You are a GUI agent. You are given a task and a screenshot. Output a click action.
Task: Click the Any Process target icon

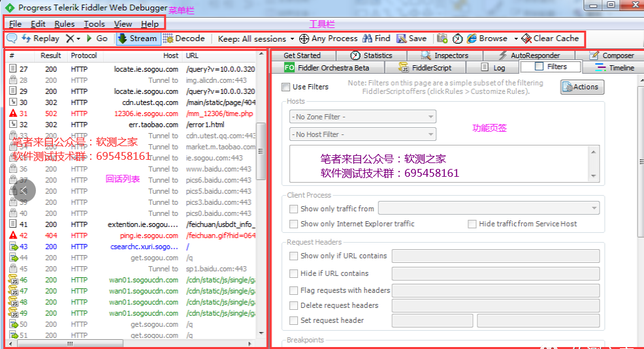click(304, 38)
